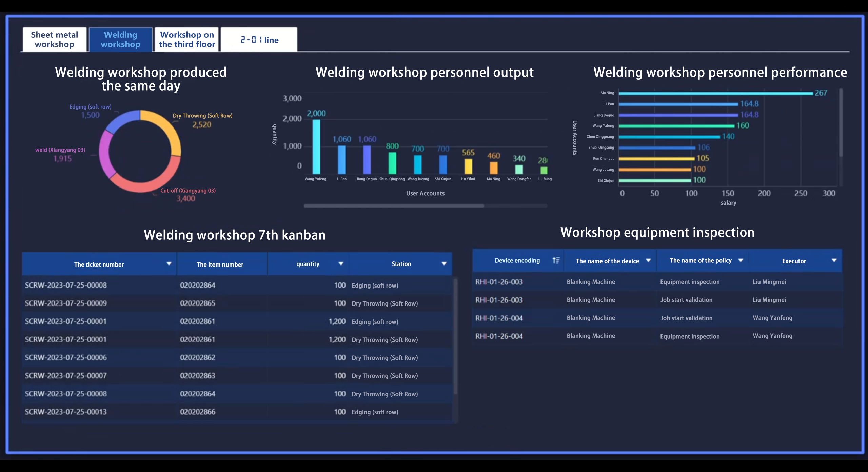Screen dimensions: 868x472
Task: Open Workshop on the third floor view
Action: click(x=188, y=40)
